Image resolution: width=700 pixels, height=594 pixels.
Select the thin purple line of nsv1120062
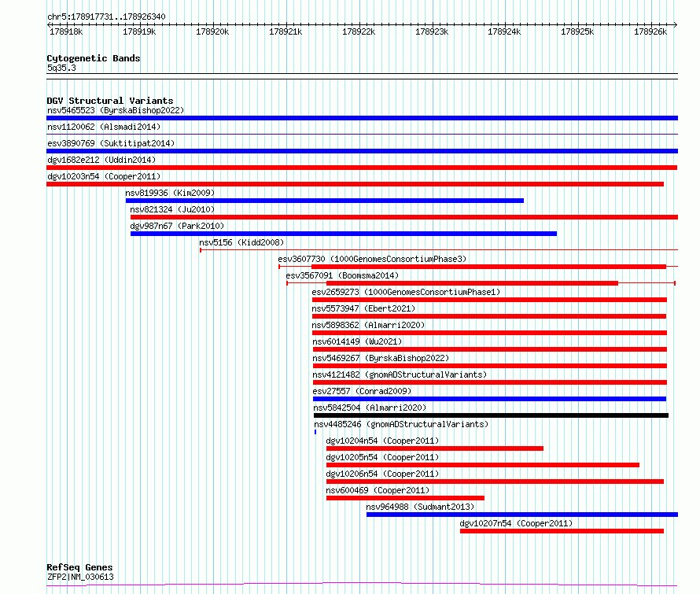[362, 134]
